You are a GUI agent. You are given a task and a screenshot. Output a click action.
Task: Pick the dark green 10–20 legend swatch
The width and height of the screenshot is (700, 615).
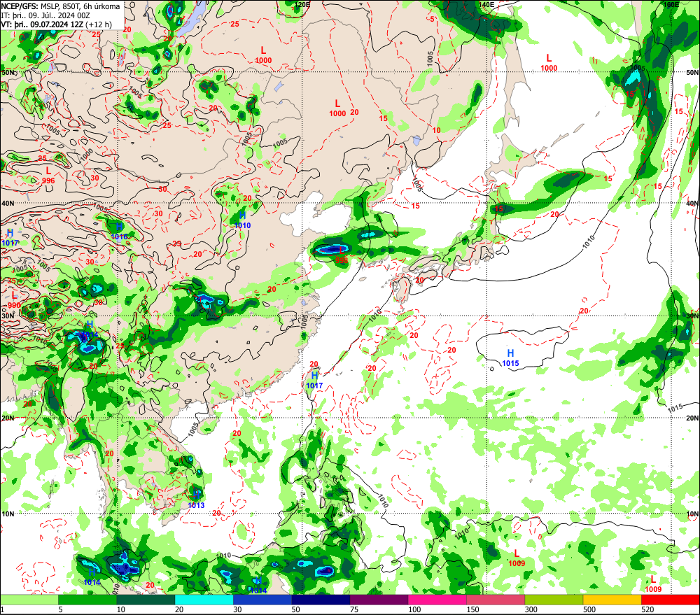(x=146, y=600)
